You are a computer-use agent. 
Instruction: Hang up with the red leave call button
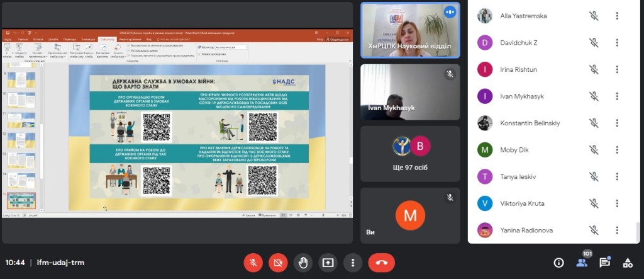pos(381,263)
